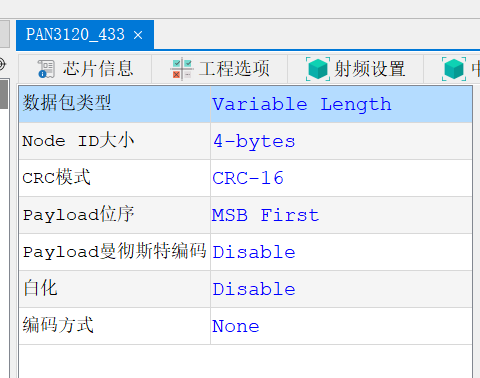Open the 芯片信息 tab
The width and height of the screenshot is (480, 378).
(85, 69)
